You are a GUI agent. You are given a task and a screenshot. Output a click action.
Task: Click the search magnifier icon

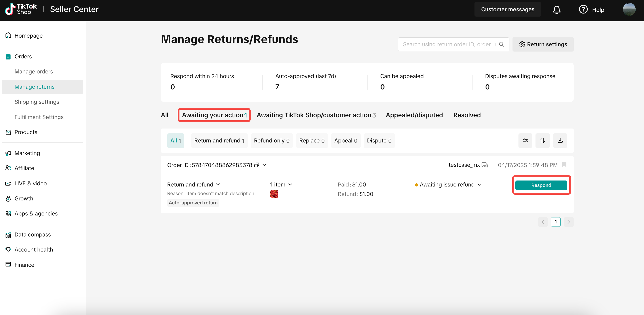point(501,44)
